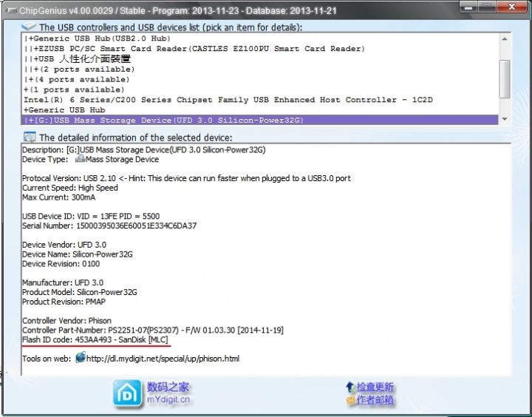The image size is (532, 417).
Task: Click the device list scroll down arrow
Action: pyautogui.click(x=505, y=119)
